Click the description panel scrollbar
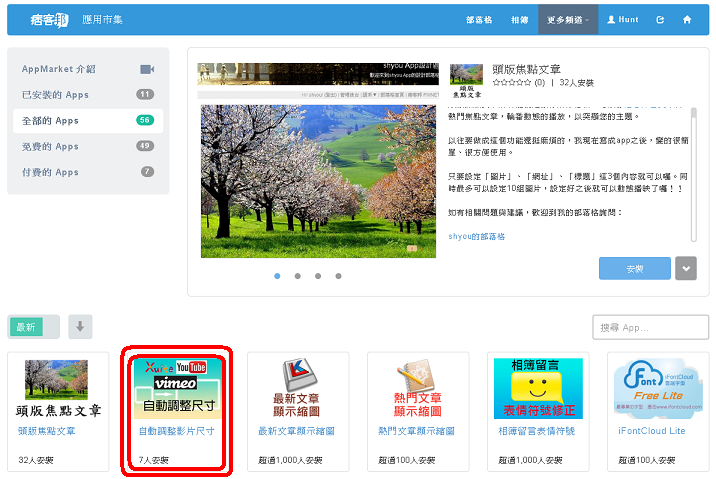 click(x=694, y=174)
